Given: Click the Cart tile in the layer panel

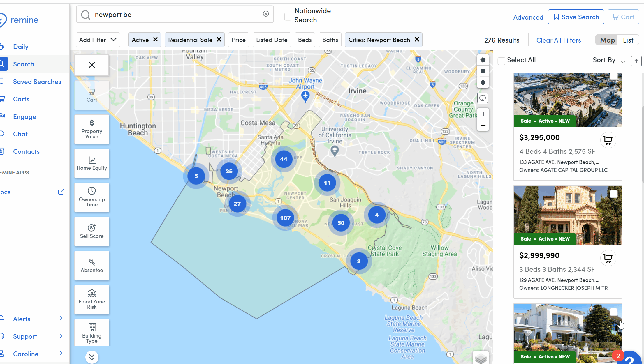Looking at the screenshot, I should point(92,95).
